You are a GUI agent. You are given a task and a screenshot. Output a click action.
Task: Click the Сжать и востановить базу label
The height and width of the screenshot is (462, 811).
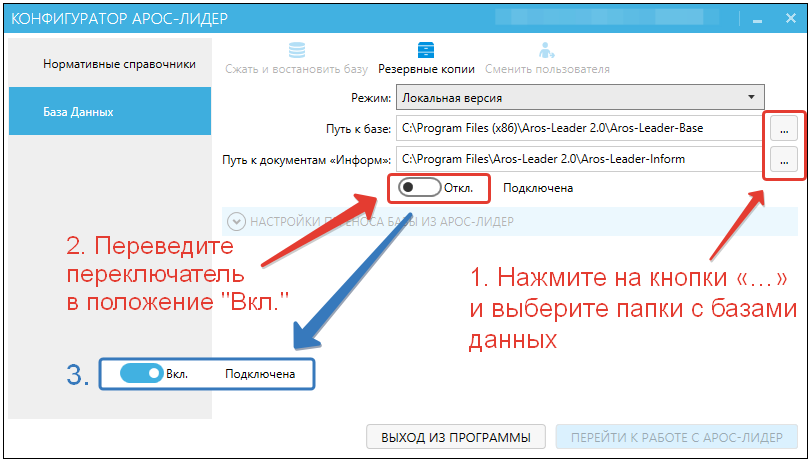coord(296,69)
